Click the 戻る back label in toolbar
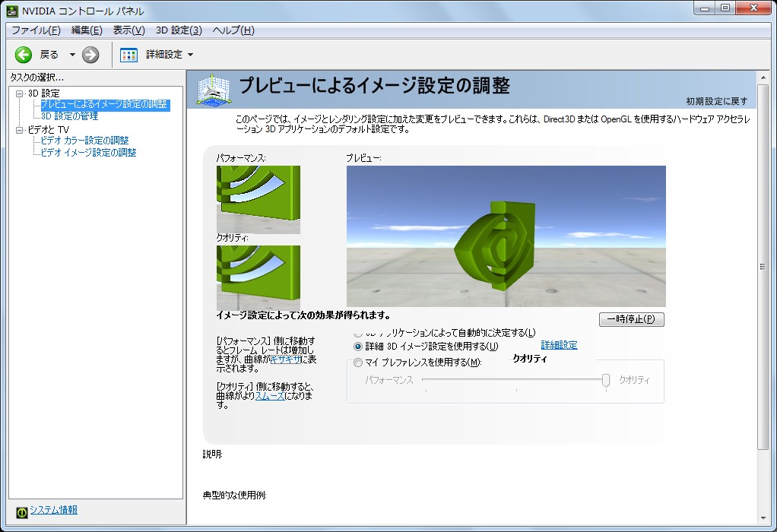Image resolution: width=777 pixels, height=532 pixels. [49, 55]
